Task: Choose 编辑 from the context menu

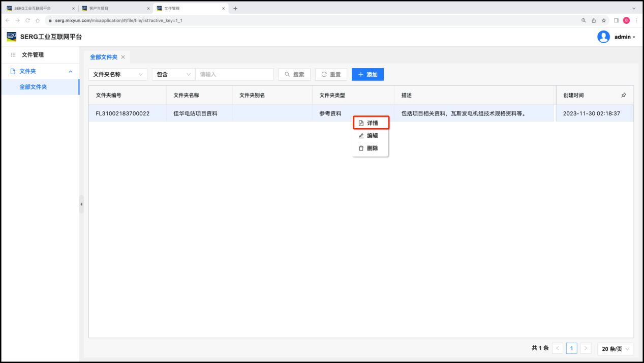Action: (x=371, y=136)
